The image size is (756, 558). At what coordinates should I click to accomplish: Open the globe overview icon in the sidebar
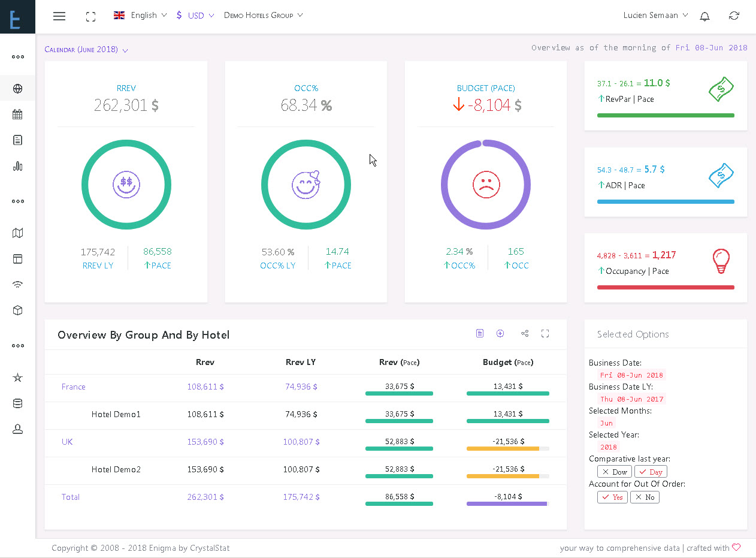17,89
